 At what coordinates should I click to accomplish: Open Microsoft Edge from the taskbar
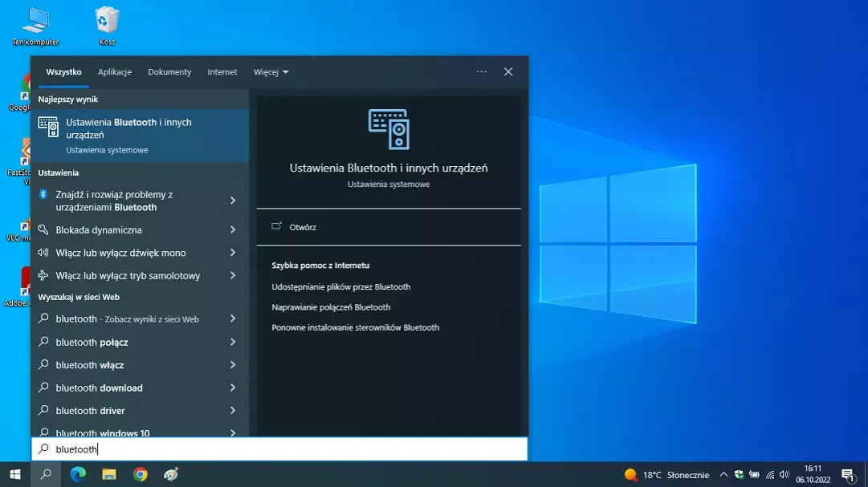pos(77,474)
